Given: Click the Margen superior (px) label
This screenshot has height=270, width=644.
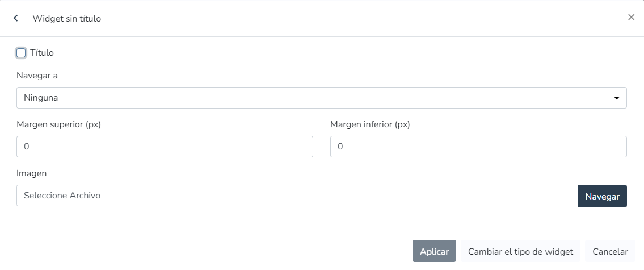Looking at the screenshot, I should pos(58,124).
